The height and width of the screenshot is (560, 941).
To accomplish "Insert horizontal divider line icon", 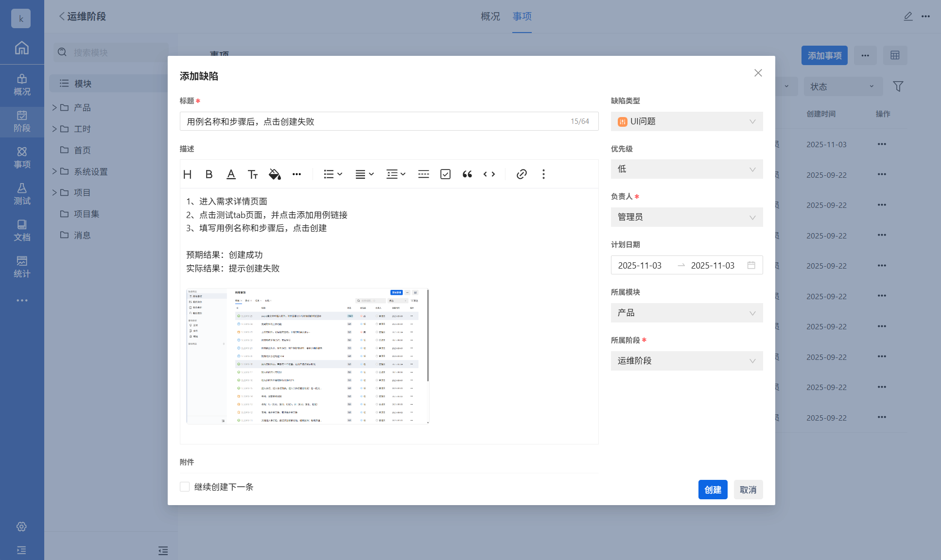I will [423, 174].
